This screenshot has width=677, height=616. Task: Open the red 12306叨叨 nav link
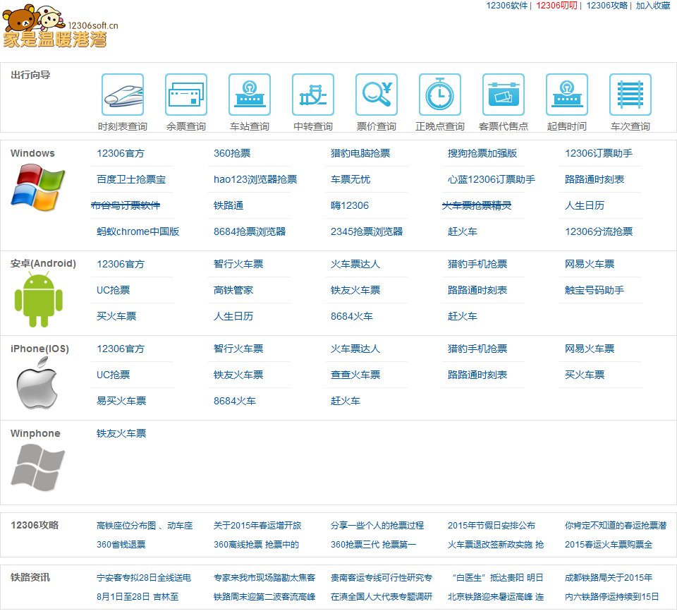(556, 6)
